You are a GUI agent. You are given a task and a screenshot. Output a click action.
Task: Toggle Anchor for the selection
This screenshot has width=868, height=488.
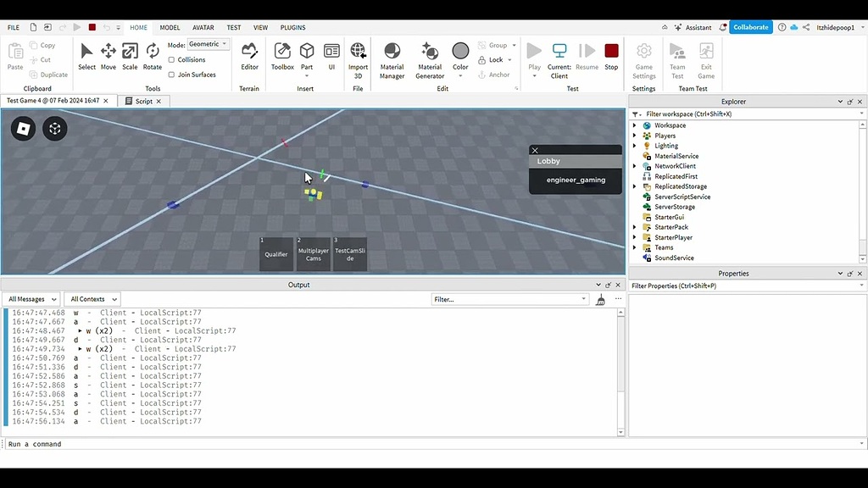494,75
